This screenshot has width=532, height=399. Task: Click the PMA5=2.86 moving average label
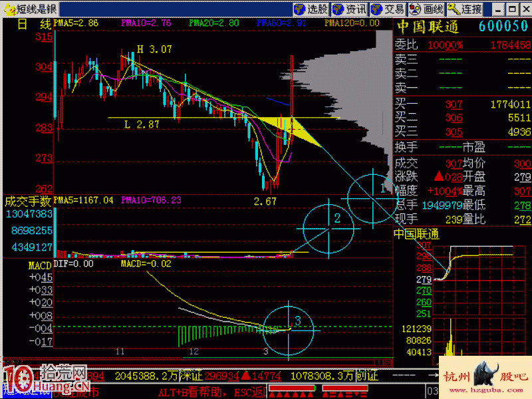click(x=76, y=23)
